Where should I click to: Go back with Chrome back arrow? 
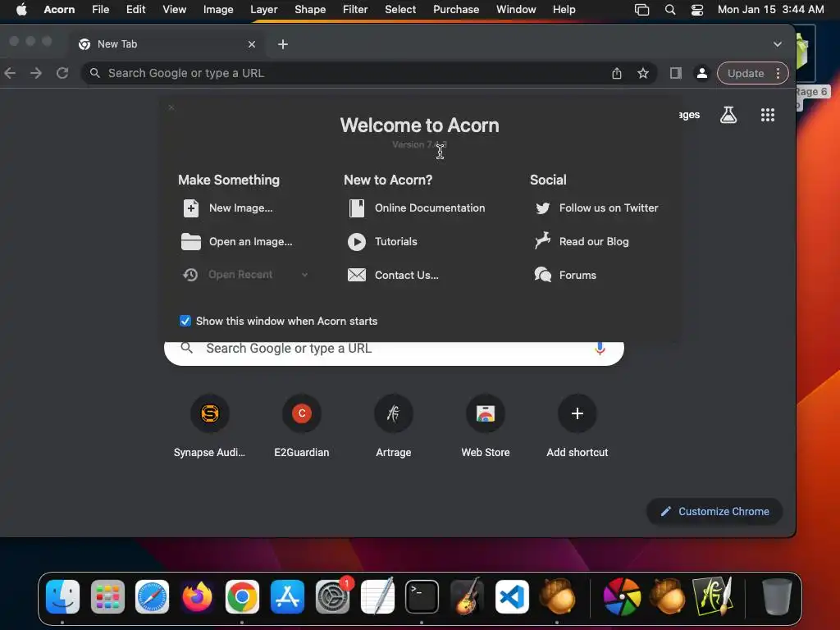point(10,73)
